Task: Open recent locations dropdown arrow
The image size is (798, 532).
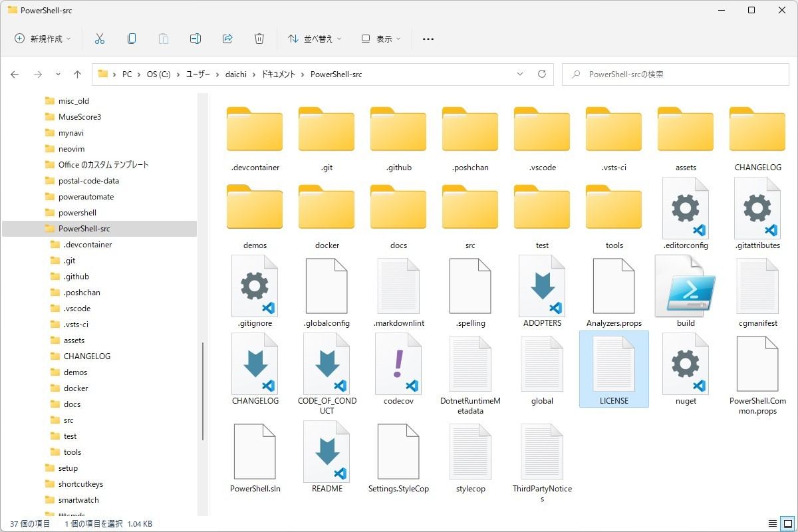Action: point(59,74)
